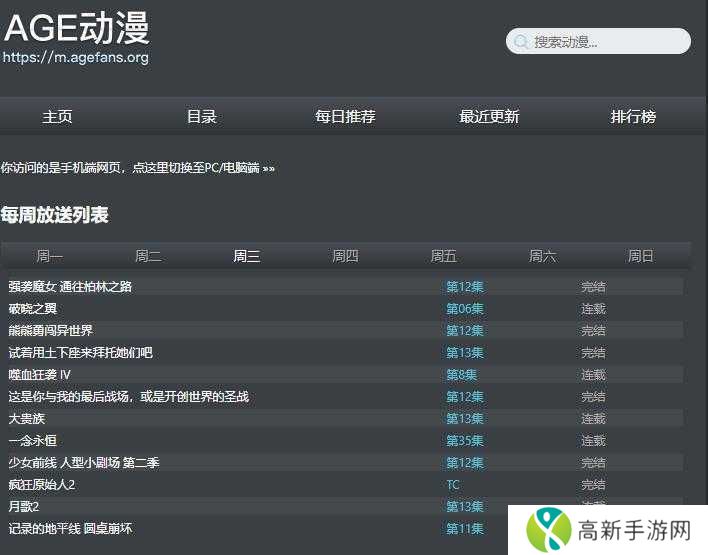
Task: Click 第35集 for 一念永恒
Action: pyautogui.click(x=465, y=441)
